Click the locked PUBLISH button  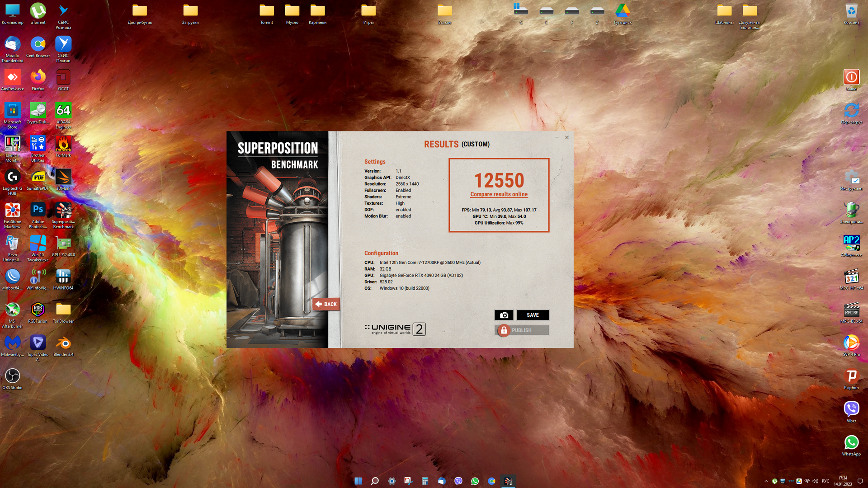[522, 330]
